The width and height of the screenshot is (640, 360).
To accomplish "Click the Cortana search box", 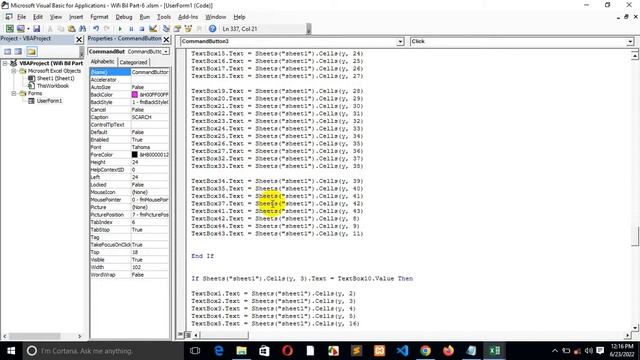I will (x=102, y=351).
